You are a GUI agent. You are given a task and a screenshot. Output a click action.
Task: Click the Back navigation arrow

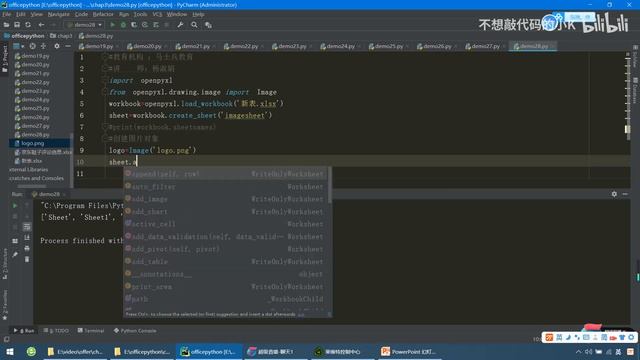41,25
